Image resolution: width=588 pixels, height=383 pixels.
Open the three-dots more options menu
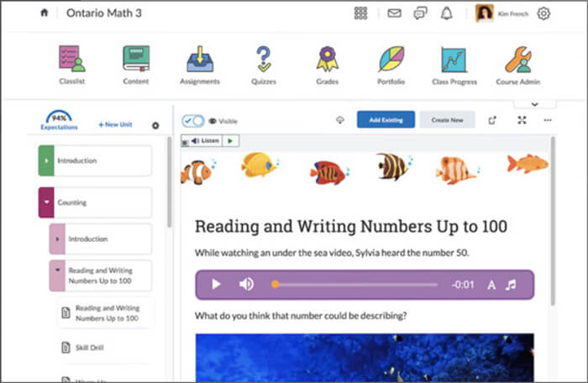[548, 120]
